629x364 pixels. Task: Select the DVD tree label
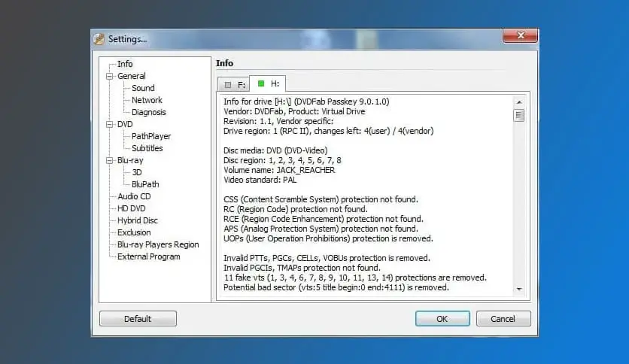125,124
